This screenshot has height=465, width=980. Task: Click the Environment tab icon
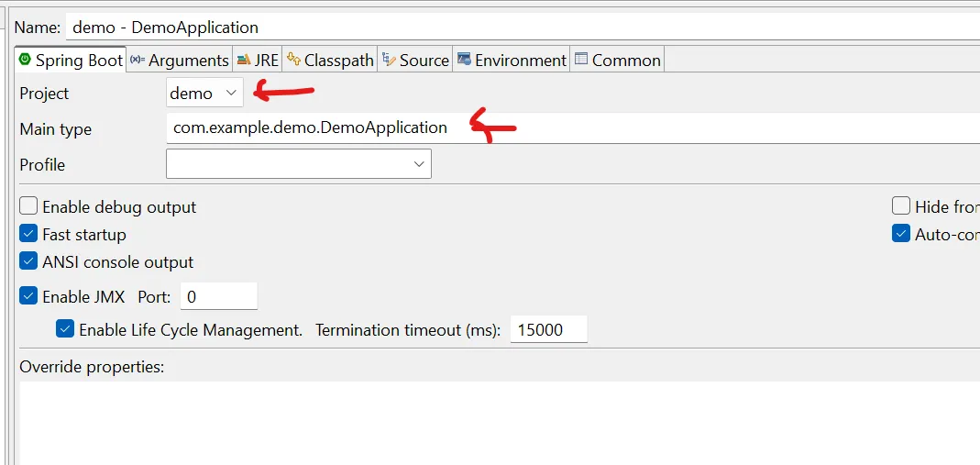click(x=464, y=60)
